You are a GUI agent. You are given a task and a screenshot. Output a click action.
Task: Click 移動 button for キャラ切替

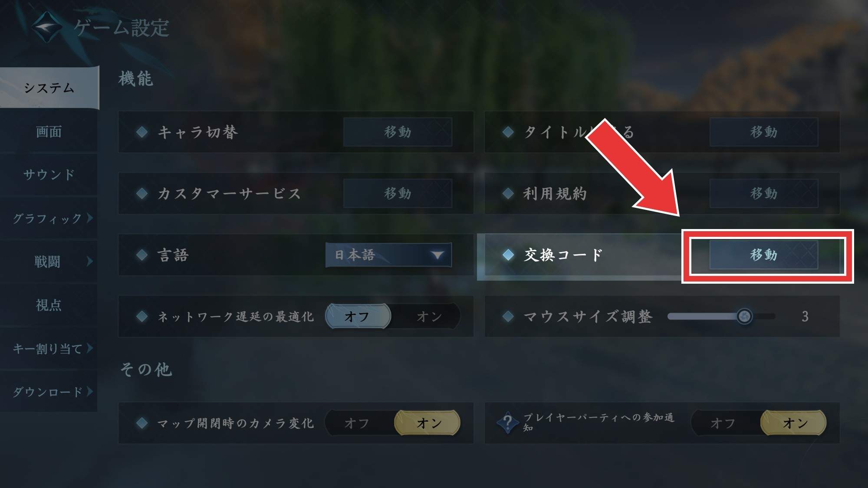(x=398, y=132)
